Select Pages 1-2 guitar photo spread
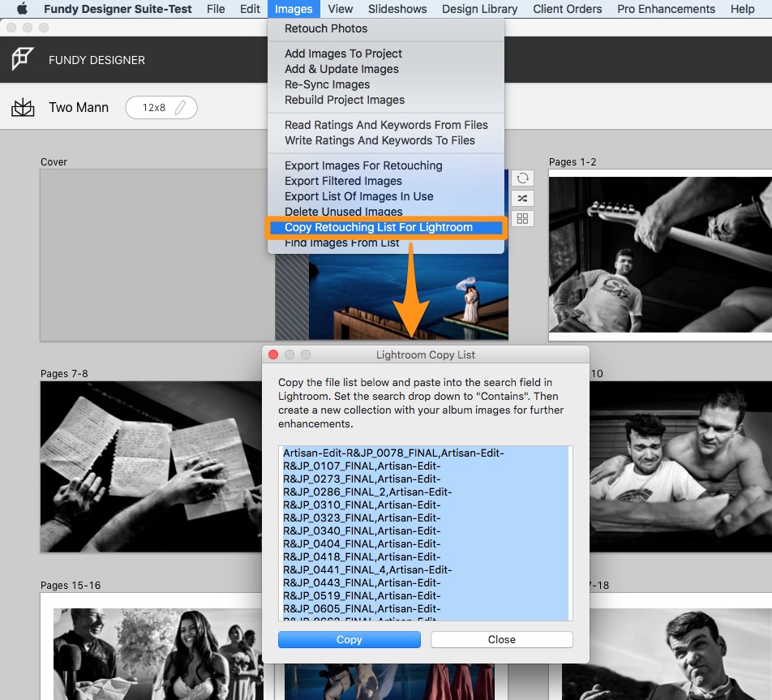Viewport: 772px width, 700px height. click(660, 256)
